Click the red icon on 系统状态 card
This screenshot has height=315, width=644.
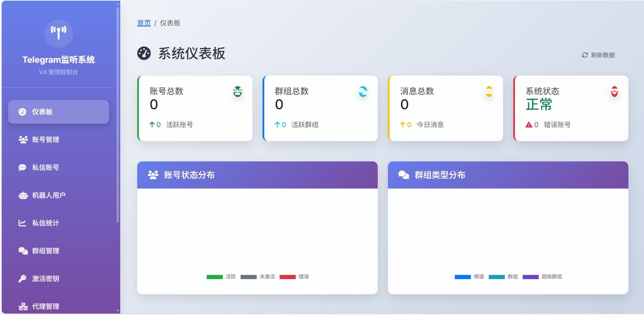614,92
